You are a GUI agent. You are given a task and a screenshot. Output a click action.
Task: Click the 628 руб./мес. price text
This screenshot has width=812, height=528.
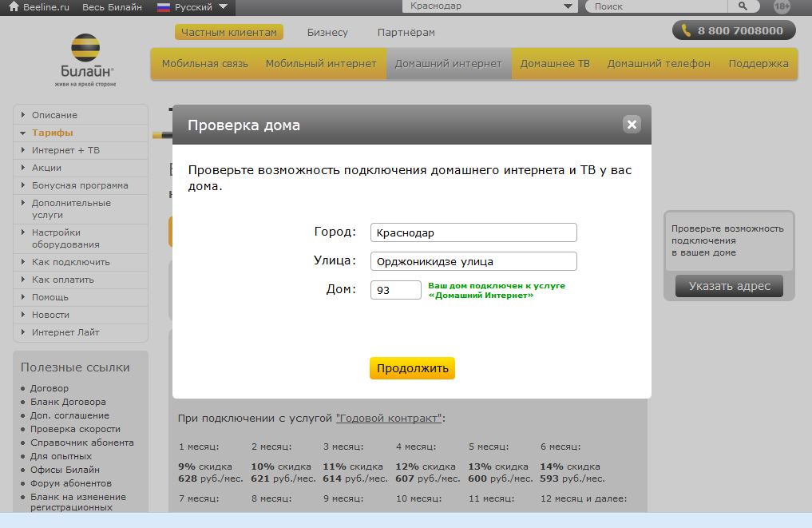tap(210, 478)
